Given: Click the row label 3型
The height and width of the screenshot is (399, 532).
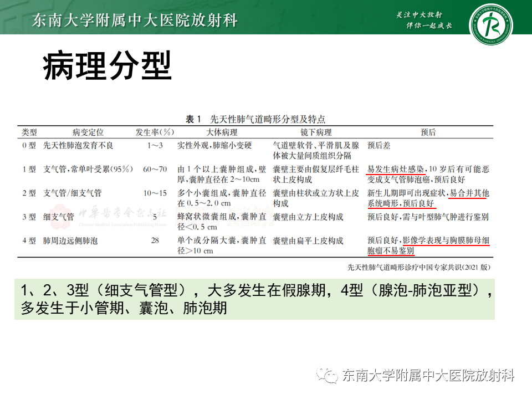Looking at the screenshot, I should coord(29,217).
